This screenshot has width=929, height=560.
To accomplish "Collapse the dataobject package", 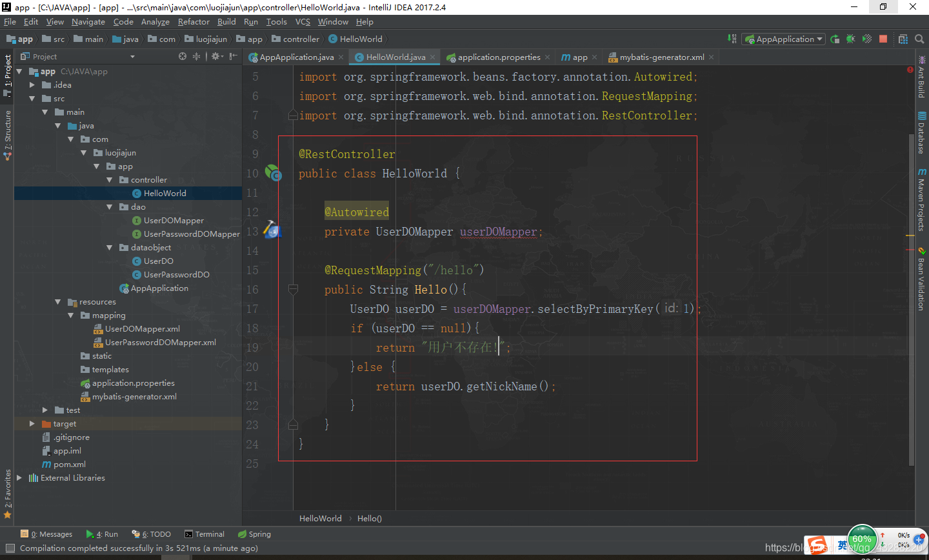I will click(x=110, y=247).
